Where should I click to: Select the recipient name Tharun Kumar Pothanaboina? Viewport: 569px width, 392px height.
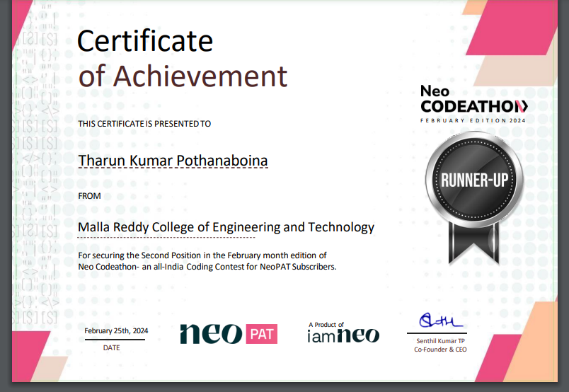(173, 161)
